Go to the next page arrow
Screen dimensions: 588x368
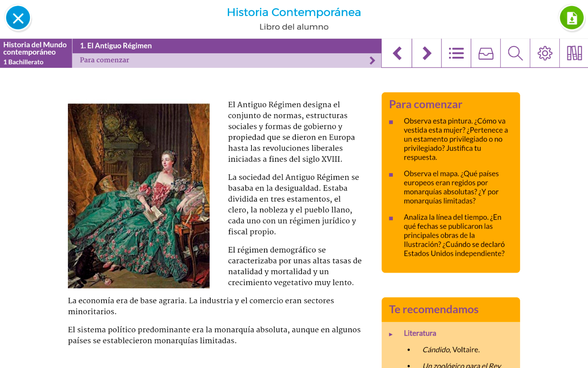click(x=427, y=53)
